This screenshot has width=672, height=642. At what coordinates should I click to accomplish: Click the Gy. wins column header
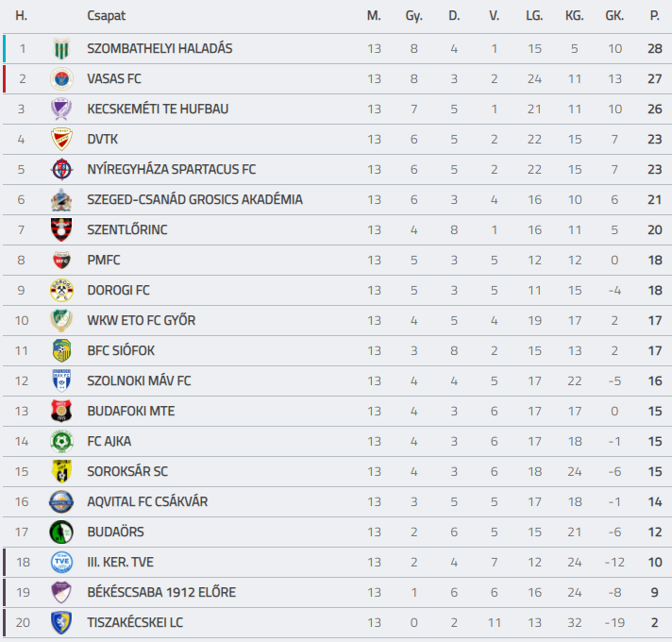click(414, 16)
